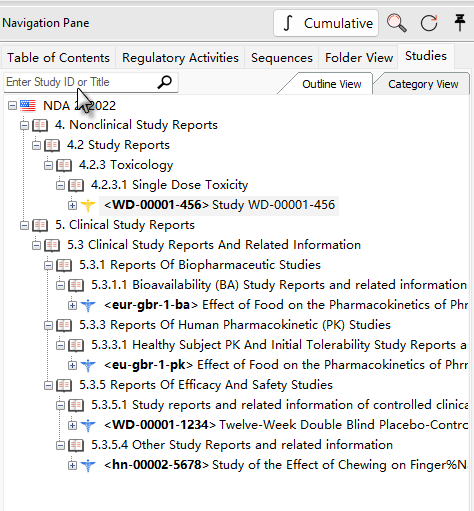Image resolution: width=474 pixels, height=511 pixels.
Task: Expand the WD-00001-1234 study node
Action: click(x=72, y=425)
